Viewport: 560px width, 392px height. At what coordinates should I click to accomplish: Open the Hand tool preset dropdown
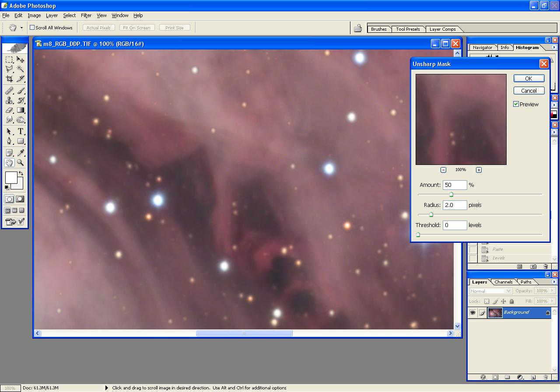click(21, 28)
